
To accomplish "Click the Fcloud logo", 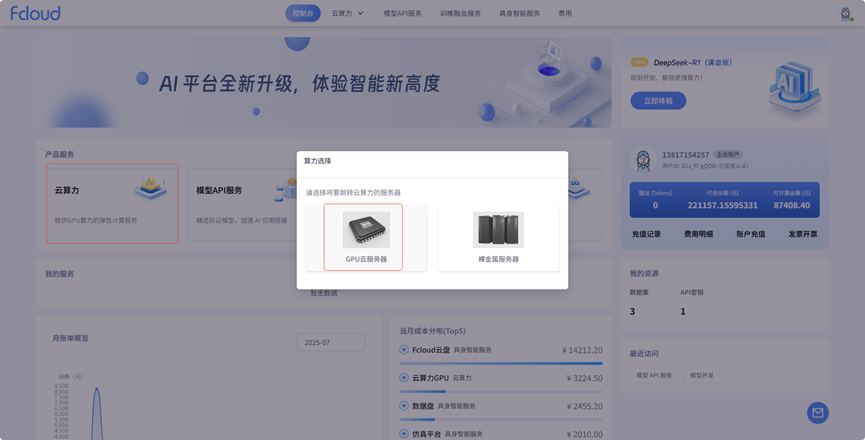I will [35, 13].
